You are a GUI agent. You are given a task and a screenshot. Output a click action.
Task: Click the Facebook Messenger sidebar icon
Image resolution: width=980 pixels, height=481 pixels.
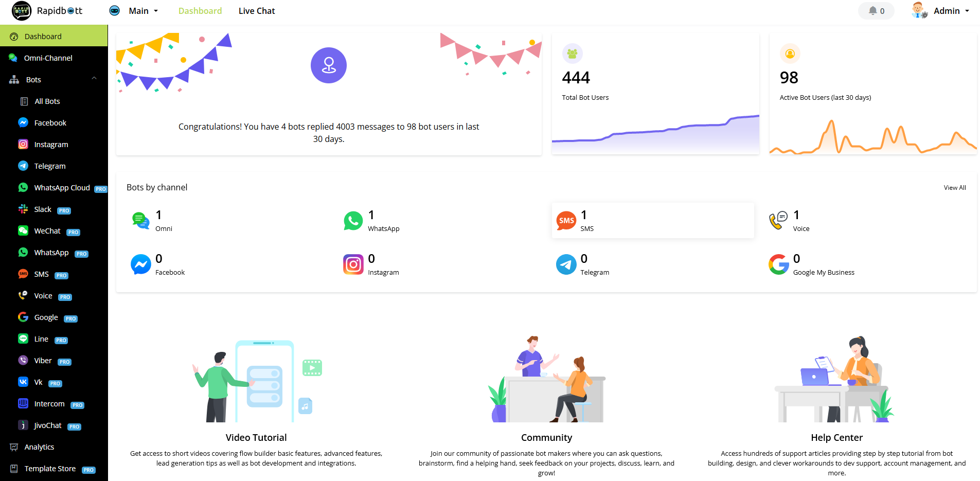(x=23, y=122)
